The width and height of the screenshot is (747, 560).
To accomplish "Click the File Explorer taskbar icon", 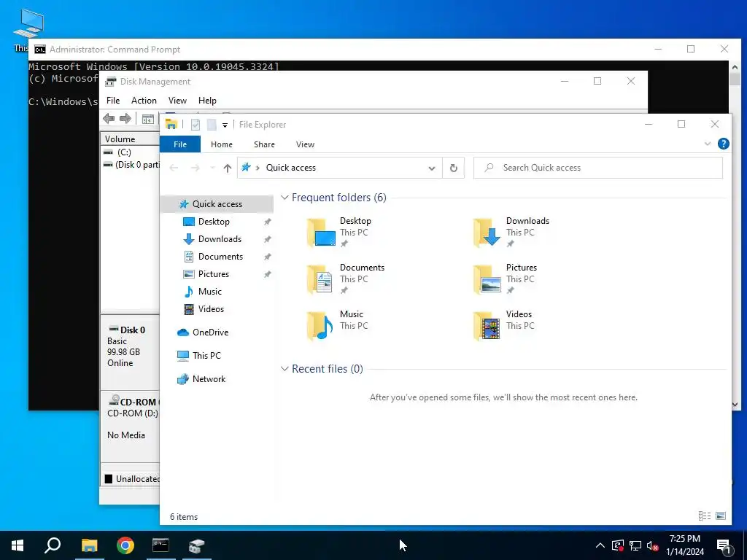I will pos(89,545).
